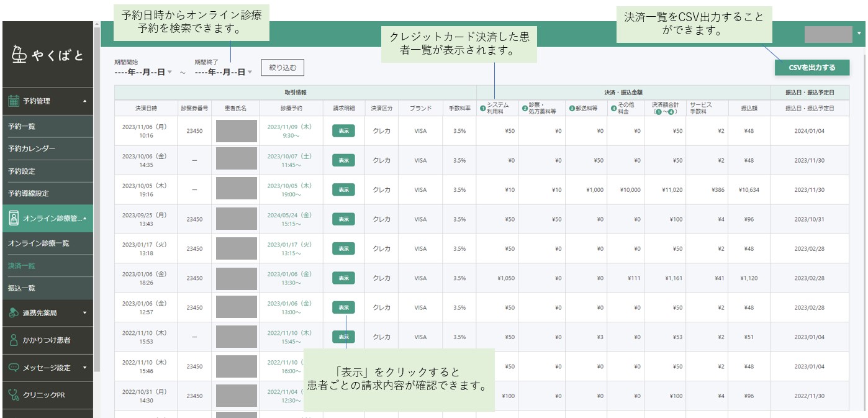Click the 2022/11/30 transfer date cell
This screenshot has width=868, height=418.
(809, 396)
